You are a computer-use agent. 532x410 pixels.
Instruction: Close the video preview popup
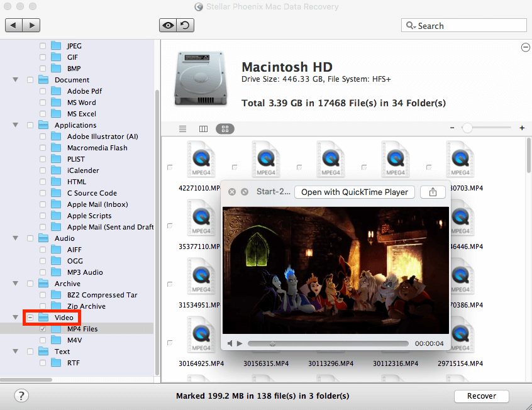232,192
